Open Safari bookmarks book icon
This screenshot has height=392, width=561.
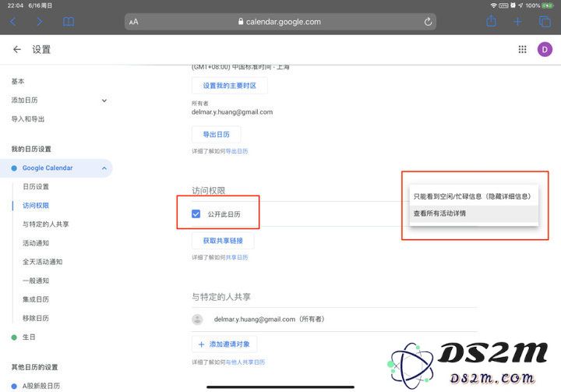[69, 22]
